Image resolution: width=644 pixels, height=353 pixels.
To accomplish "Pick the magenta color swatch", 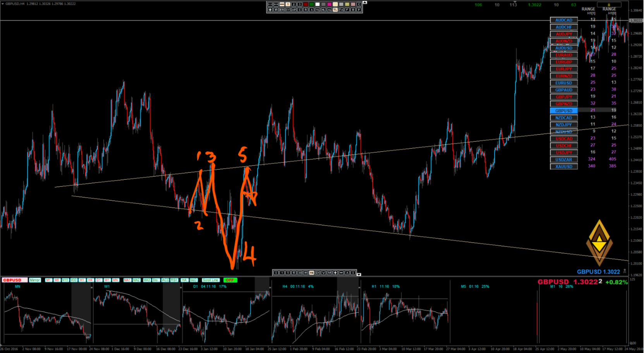I will [x=329, y=4].
